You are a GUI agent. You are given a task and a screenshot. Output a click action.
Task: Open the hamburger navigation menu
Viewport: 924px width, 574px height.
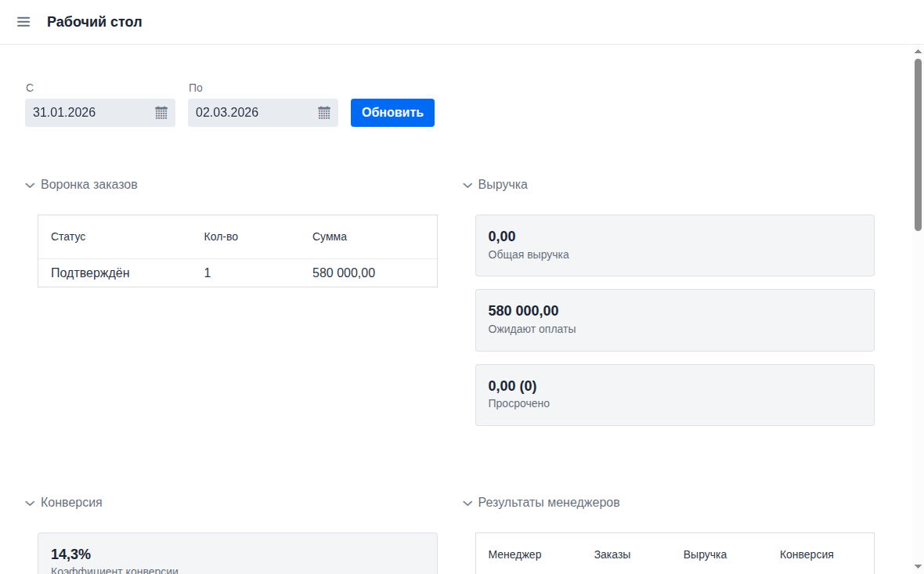coord(23,22)
